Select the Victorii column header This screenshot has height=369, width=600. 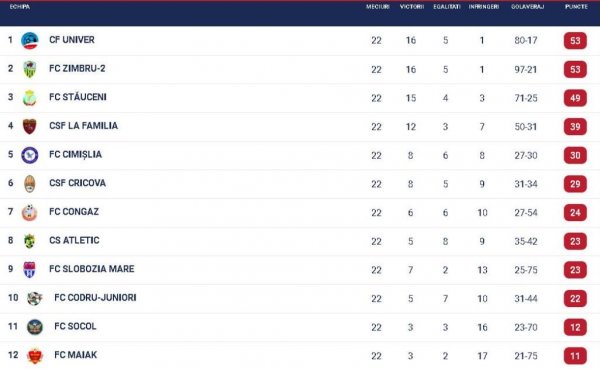pos(412,7)
